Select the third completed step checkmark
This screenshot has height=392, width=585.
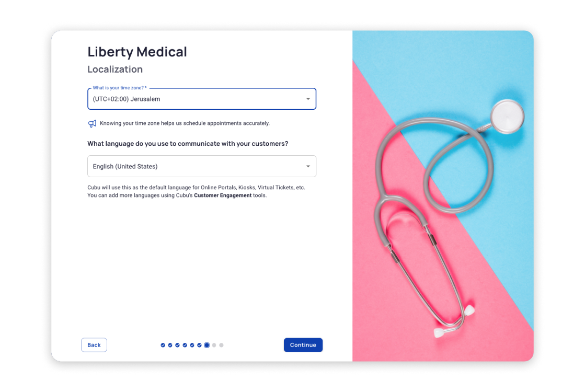[178, 345]
